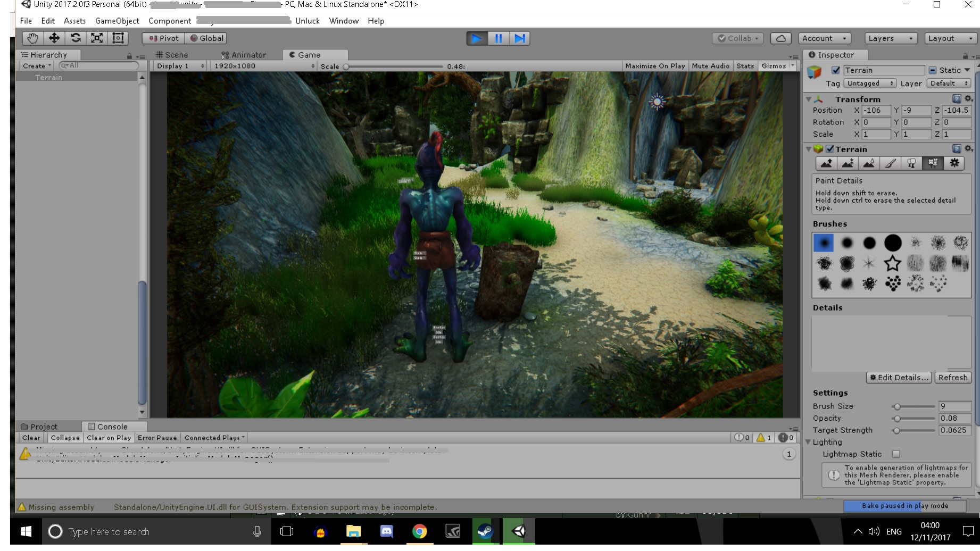Toggle the Terrain object active checkbox

point(836,70)
